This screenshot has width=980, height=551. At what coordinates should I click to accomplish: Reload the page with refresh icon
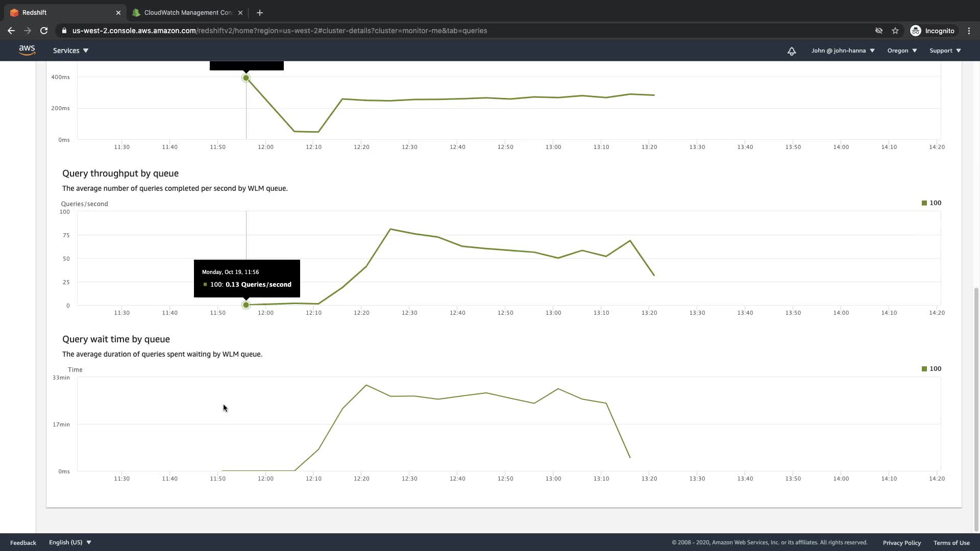pos(44,31)
